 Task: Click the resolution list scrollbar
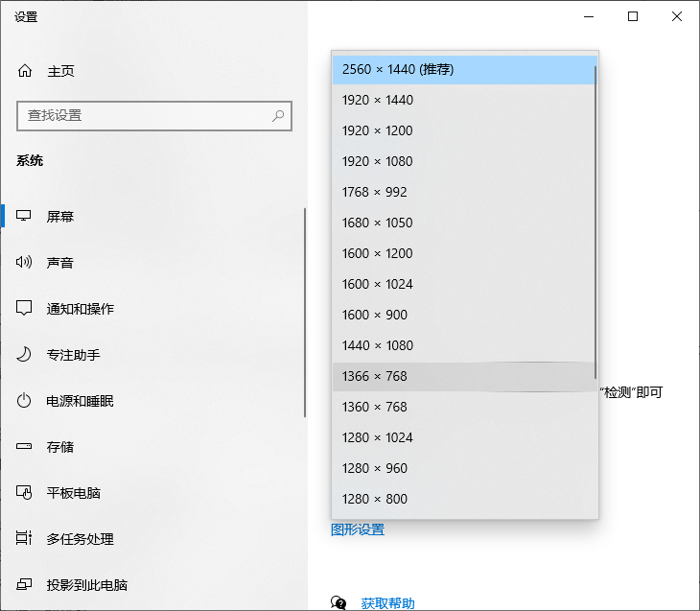coord(595,223)
